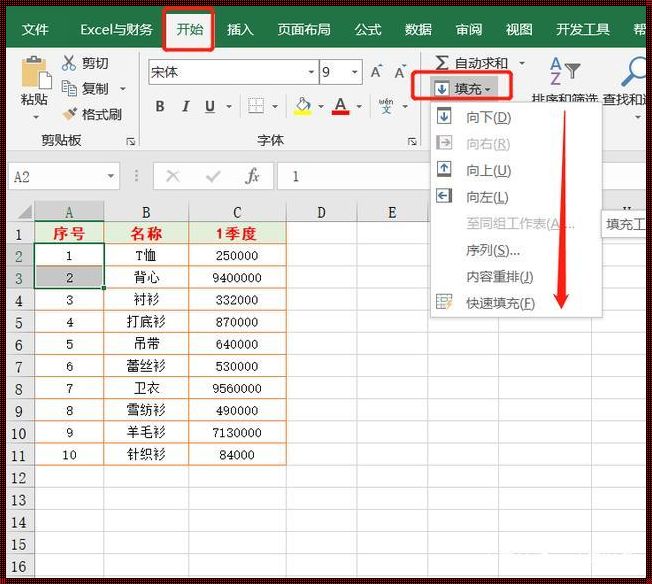
Task: Open the Sort and Filter icon
Action: tap(565, 72)
